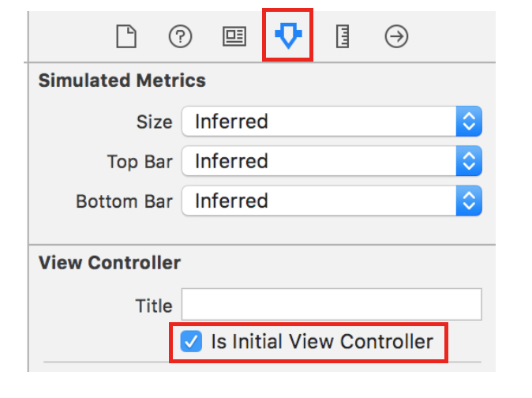The width and height of the screenshot is (532, 398).
Task: Uncheck the Is Initial View Controller checkbox
Action: tap(191, 341)
